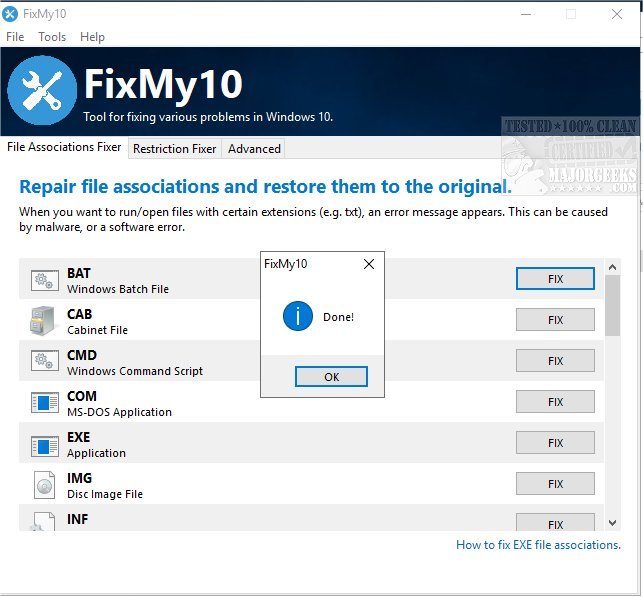
Task: Click FIX for the CMD file association
Action: point(555,361)
